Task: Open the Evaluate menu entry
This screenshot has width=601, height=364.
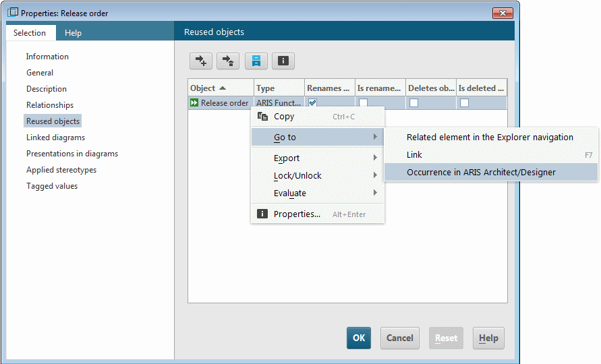Action: (x=318, y=193)
